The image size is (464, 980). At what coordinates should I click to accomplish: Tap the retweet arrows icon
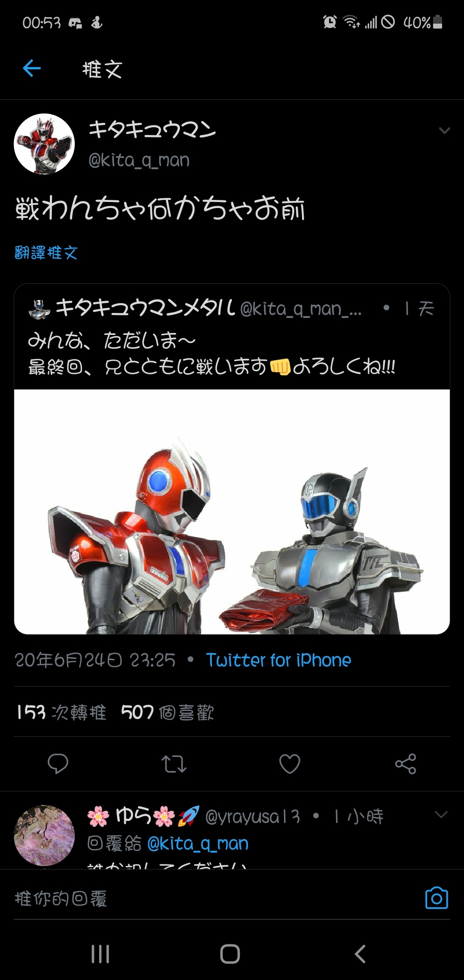pyautogui.click(x=174, y=764)
